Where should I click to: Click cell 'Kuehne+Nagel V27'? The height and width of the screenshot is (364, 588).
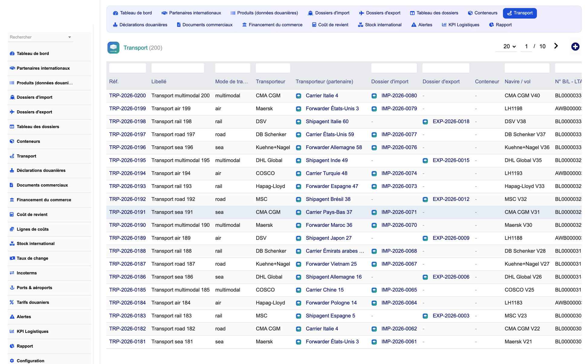click(527, 264)
